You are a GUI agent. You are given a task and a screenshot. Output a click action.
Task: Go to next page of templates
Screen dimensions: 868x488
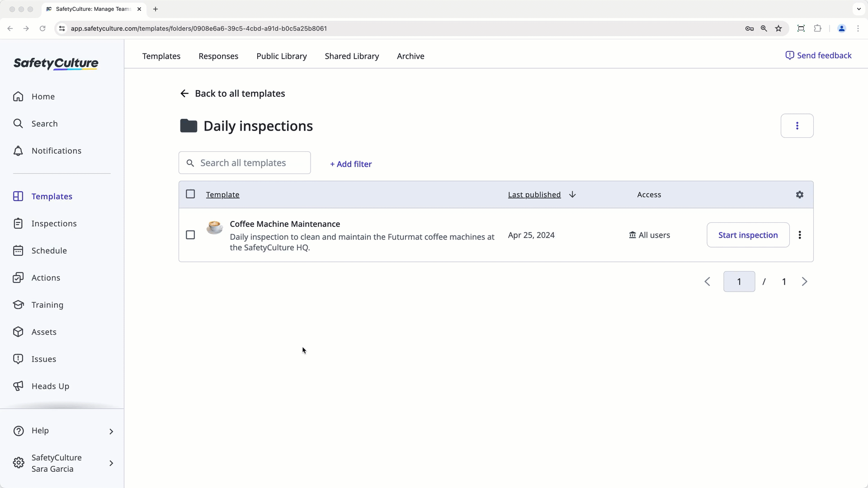[x=804, y=282]
